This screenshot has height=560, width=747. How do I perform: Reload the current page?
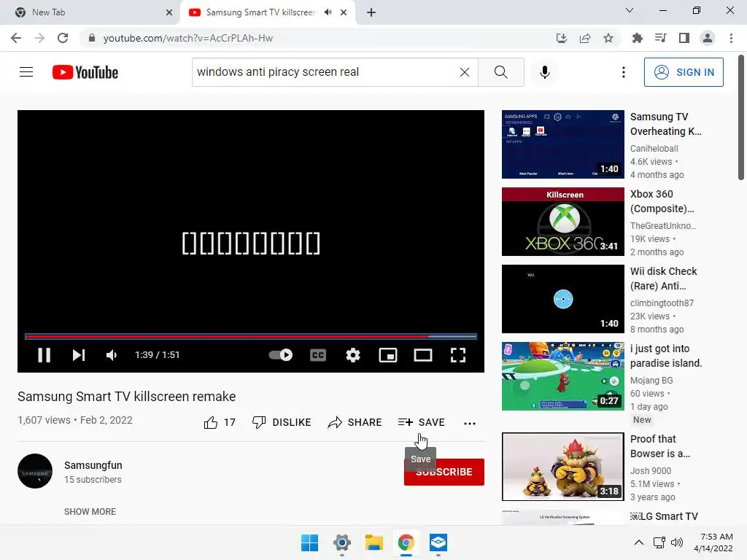[x=63, y=38]
